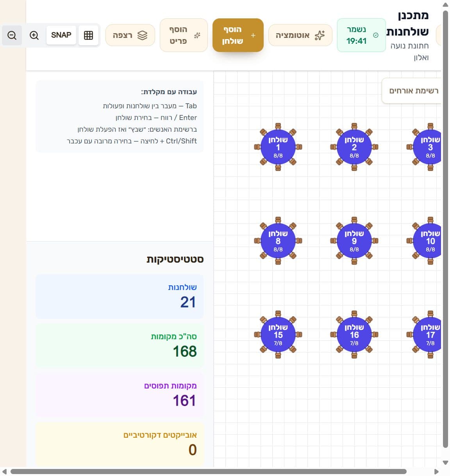Click the Ctrl/Shift keyboard hint line

tap(132, 141)
